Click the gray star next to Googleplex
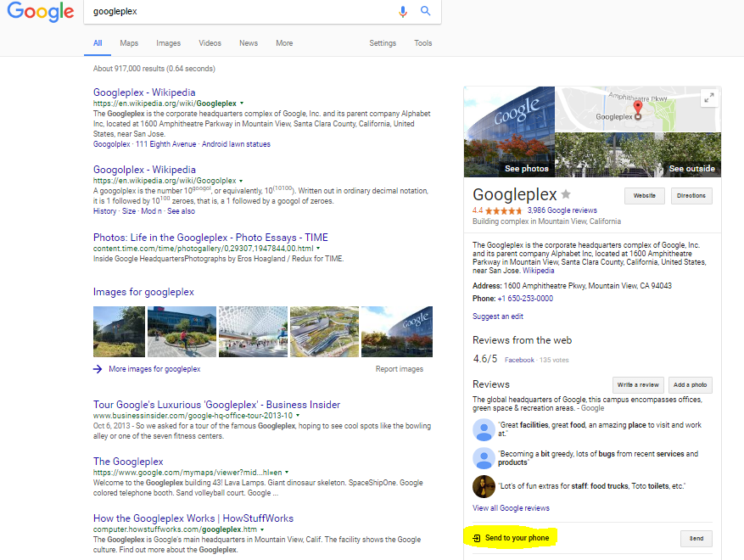 566,193
